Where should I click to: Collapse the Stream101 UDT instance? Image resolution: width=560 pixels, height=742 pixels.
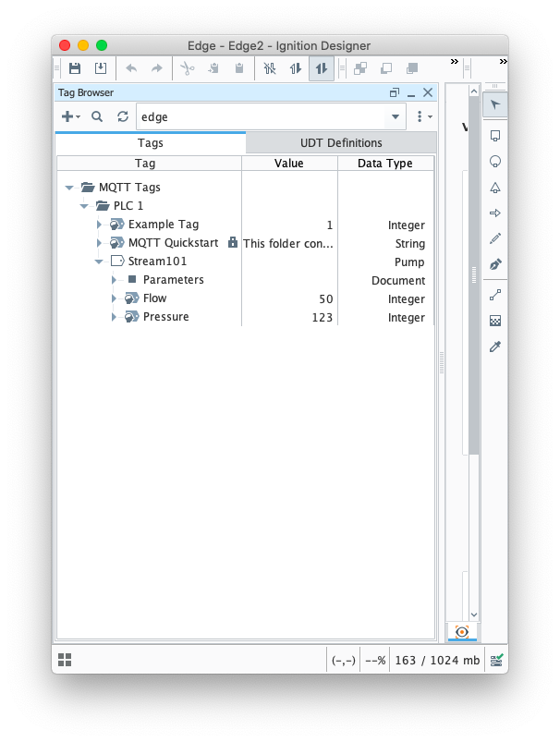(99, 262)
